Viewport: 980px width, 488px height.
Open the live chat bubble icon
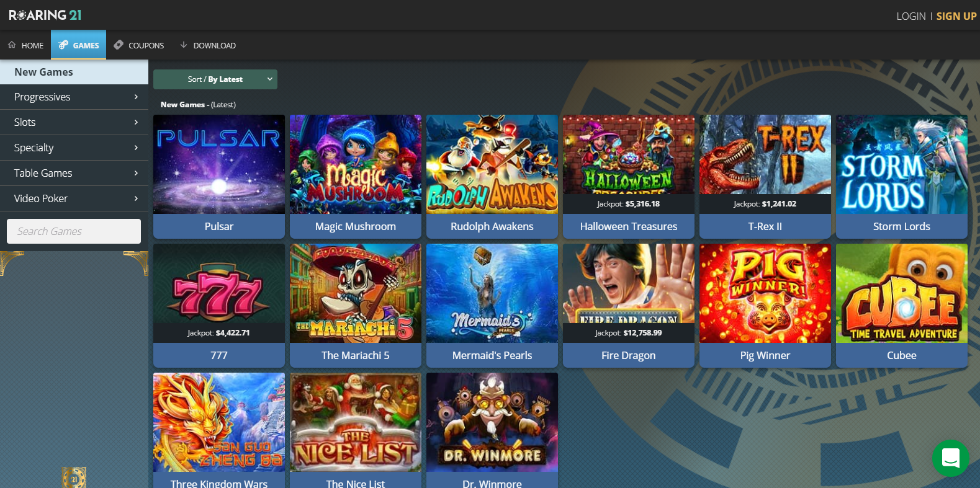pyautogui.click(x=950, y=458)
